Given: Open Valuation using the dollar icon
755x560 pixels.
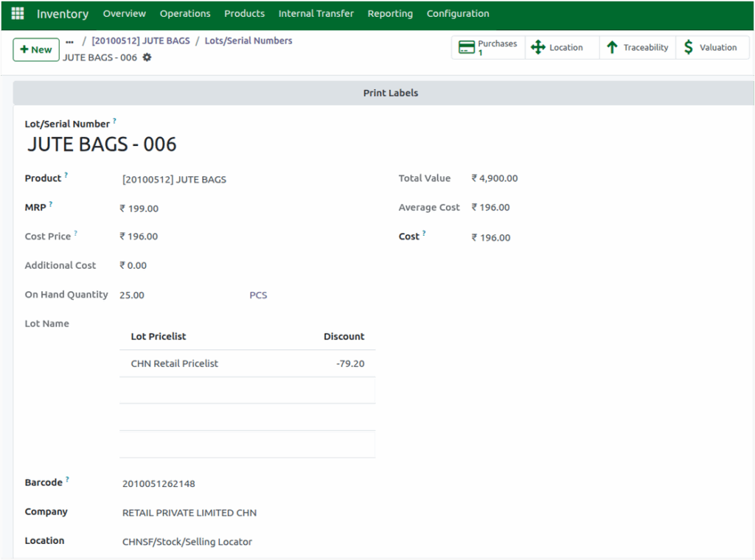Looking at the screenshot, I should click(690, 46).
